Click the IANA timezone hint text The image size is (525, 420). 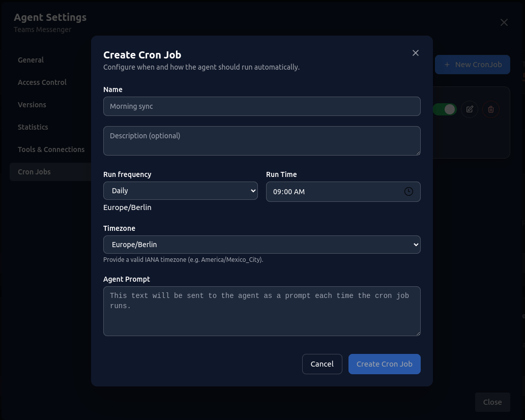click(183, 260)
